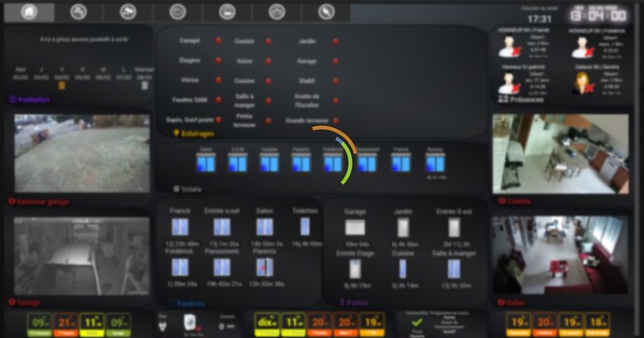This screenshot has width=644, height=338.
Task: View the Cuisine camera thumbnail
Action: point(561,154)
